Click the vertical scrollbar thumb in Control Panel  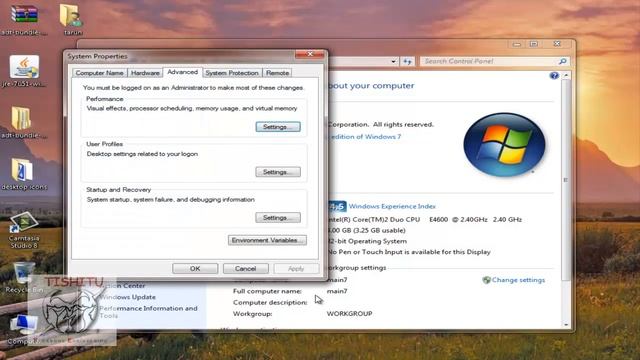pyautogui.click(x=566, y=180)
